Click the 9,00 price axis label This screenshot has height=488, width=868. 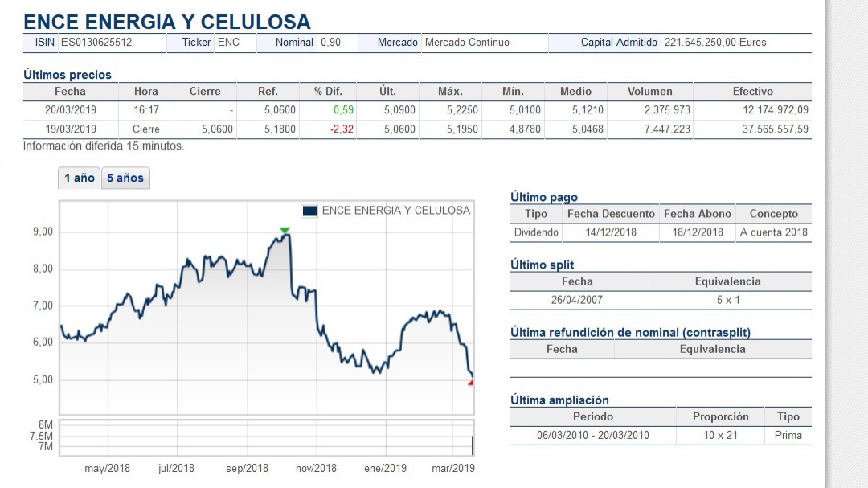[43, 232]
